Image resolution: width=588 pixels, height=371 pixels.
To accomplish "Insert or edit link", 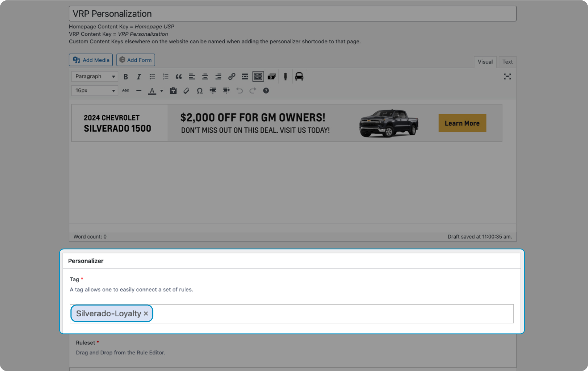I will coord(232,77).
